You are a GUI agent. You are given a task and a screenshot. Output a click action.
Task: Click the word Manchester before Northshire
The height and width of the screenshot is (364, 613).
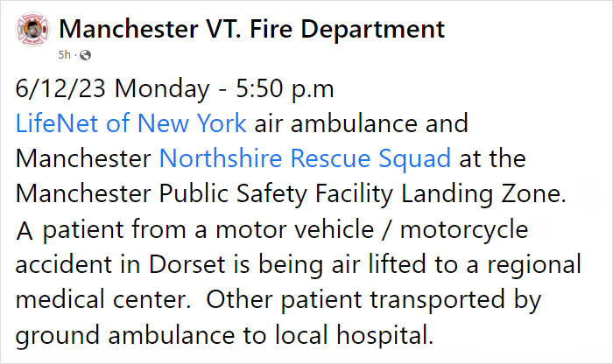pos(83,158)
